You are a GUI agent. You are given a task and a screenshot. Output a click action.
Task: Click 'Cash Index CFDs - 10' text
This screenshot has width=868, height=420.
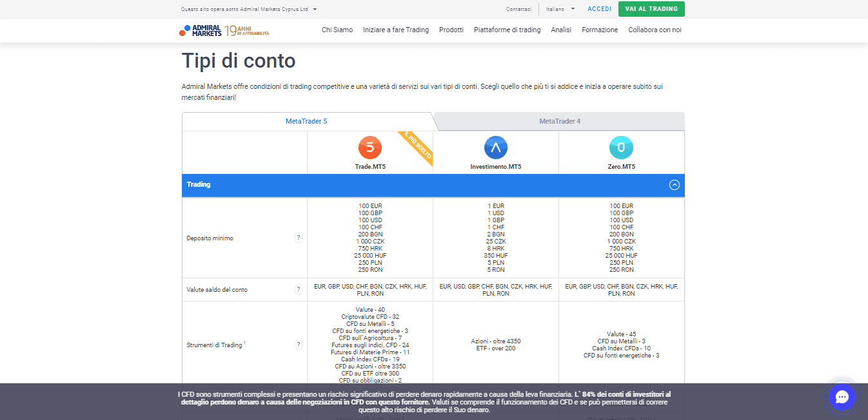point(622,348)
